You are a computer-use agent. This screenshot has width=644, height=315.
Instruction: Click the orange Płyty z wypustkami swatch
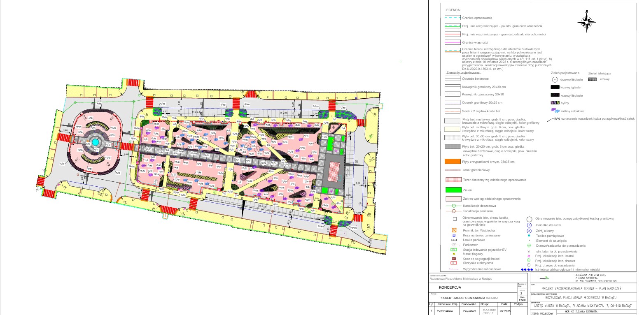453,162
